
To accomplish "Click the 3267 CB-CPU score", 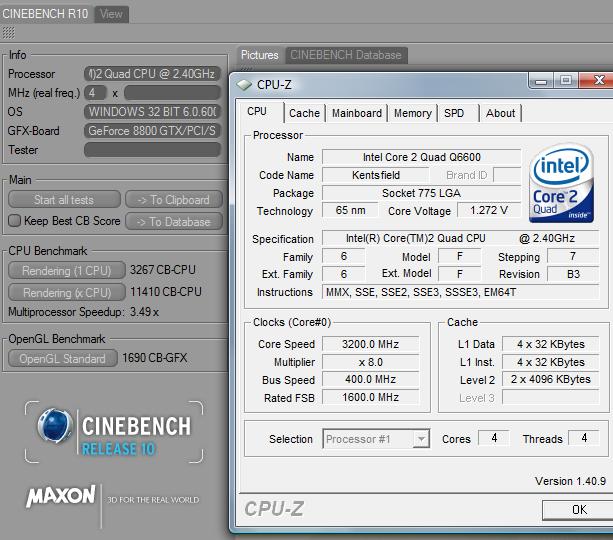I will point(163,270).
